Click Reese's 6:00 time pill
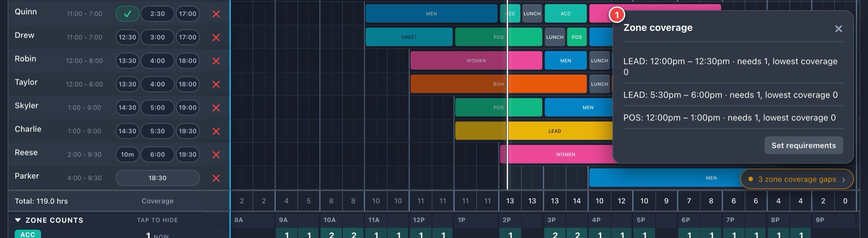The image size is (868, 238). pos(157,154)
